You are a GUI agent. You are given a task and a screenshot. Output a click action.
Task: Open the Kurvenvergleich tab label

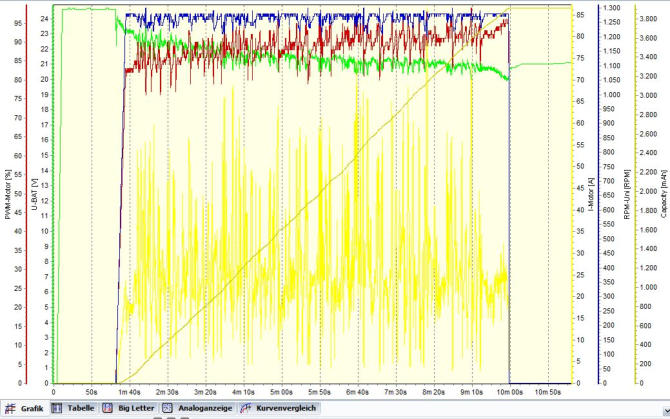pyautogui.click(x=287, y=409)
